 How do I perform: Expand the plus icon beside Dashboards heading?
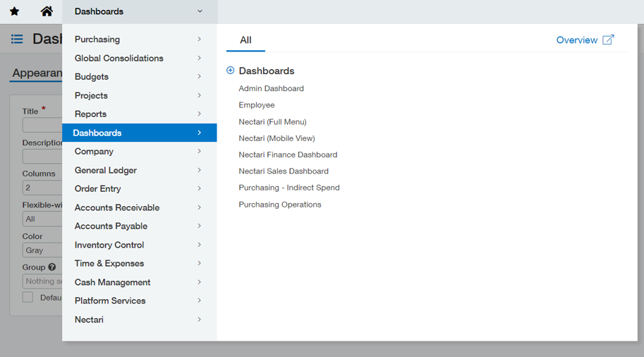point(231,71)
